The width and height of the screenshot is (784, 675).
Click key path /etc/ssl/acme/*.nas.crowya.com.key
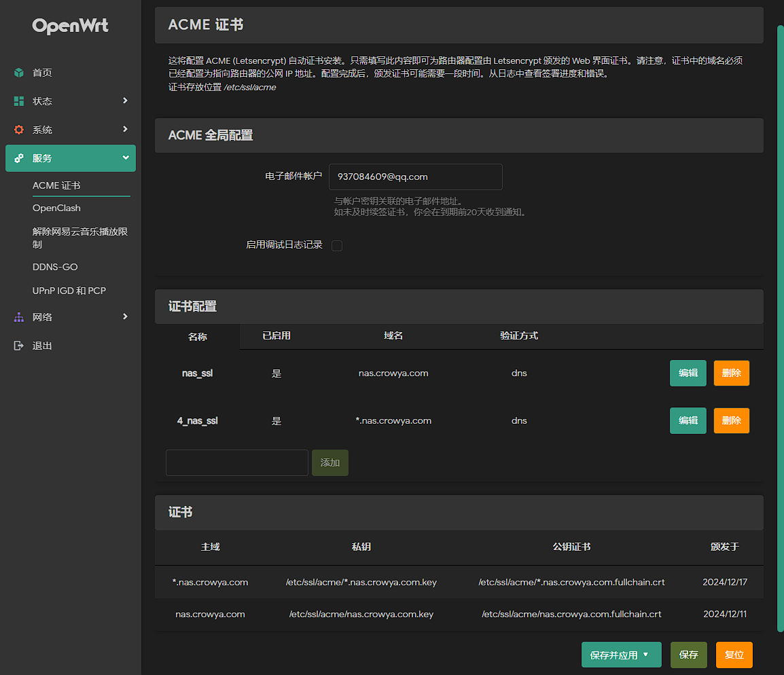point(361,582)
